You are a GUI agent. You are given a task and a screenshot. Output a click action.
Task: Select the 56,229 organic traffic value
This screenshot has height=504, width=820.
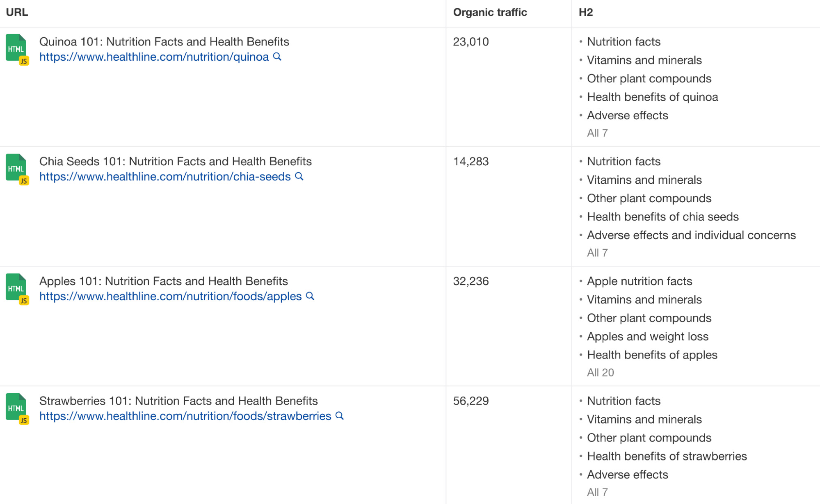pos(471,401)
